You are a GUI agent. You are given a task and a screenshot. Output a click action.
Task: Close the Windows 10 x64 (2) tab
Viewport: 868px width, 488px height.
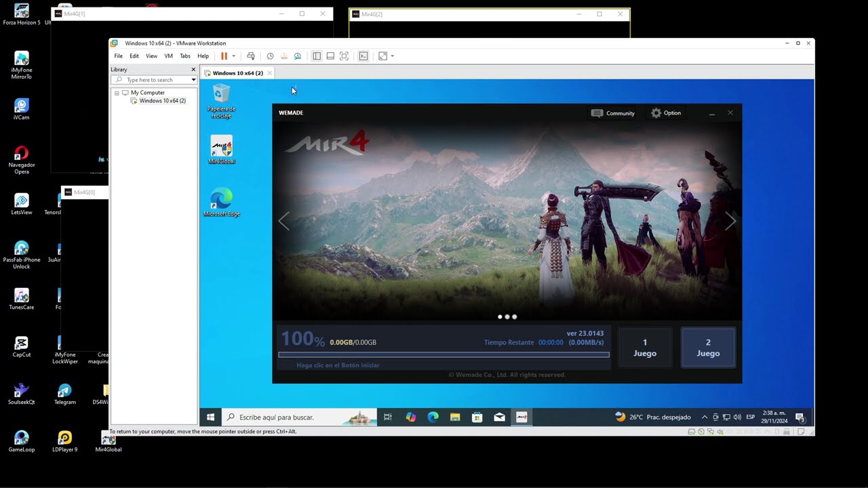tap(269, 73)
